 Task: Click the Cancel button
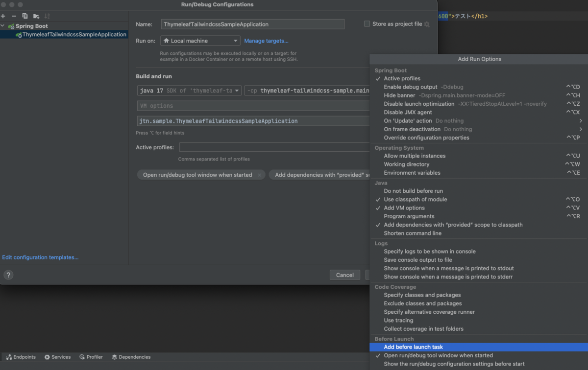pos(345,275)
